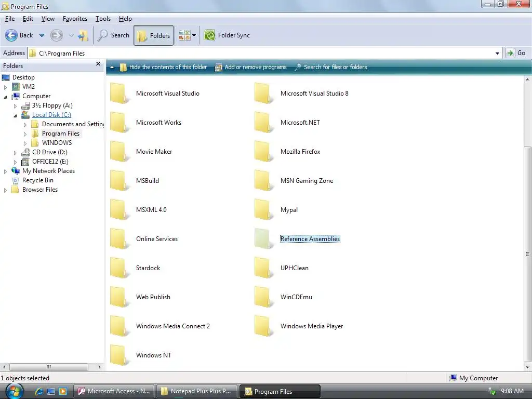The width and height of the screenshot is (532, 399).
Task: Open the Views dropdown arrow
Action: tap(194, 35)
